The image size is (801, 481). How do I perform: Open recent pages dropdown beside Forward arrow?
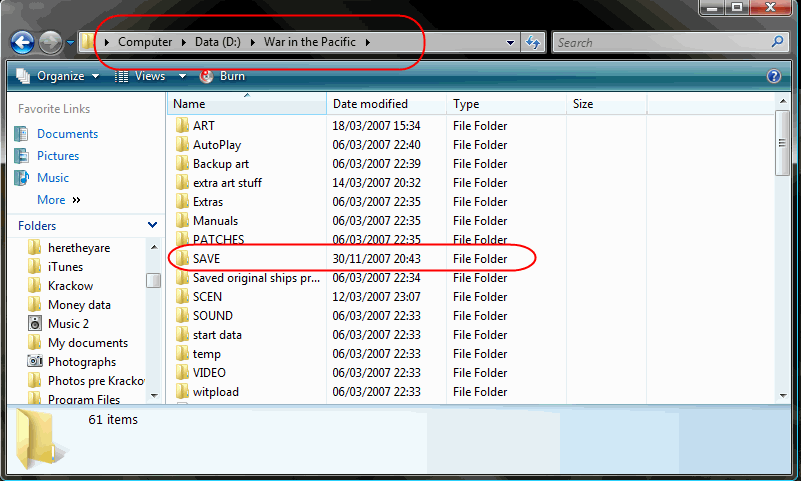(70, 43)
